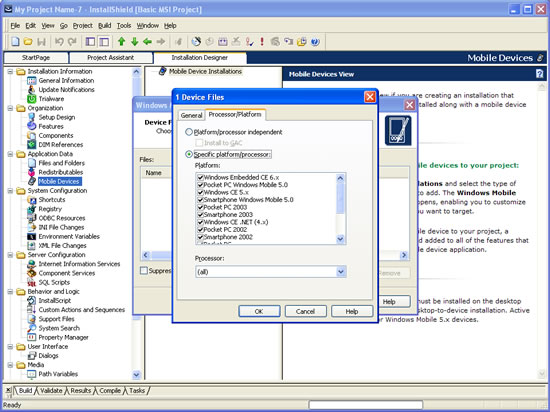Open Shortcuts view
550x412 pixels.
[x=52, y=200]
